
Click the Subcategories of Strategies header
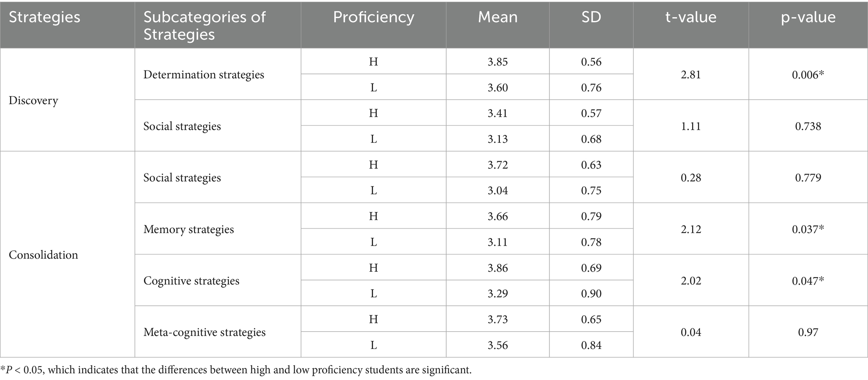click(204, 25)
